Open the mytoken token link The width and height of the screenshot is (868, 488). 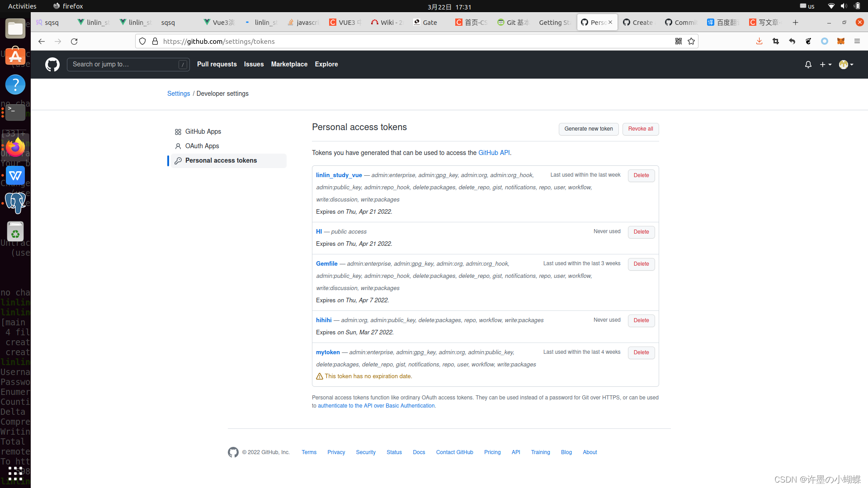328,352
